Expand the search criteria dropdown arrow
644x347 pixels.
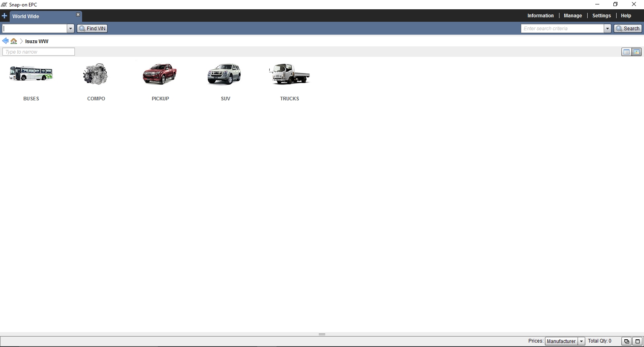(608, 29)
